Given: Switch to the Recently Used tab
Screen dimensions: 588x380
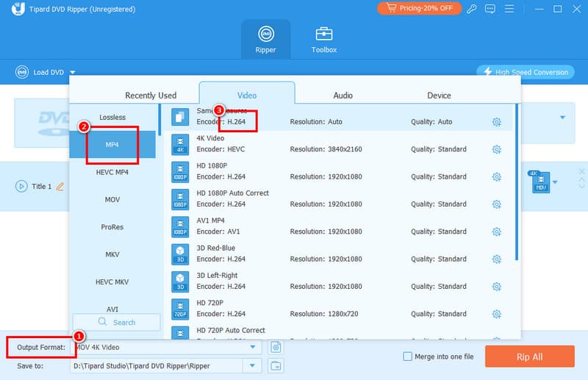Looking at the screenshot, I should tap(151, 96).
